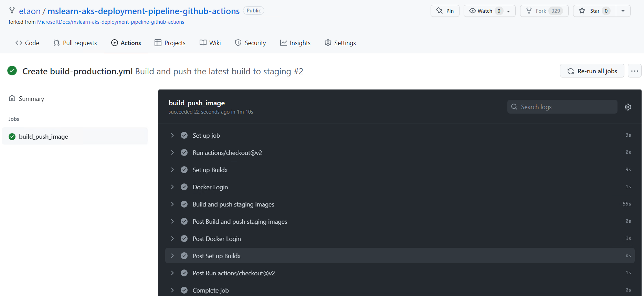Click the Post Docker Login status checkmark
The height and width of the screenshot is (296, 644).
(x=184, y=239)
